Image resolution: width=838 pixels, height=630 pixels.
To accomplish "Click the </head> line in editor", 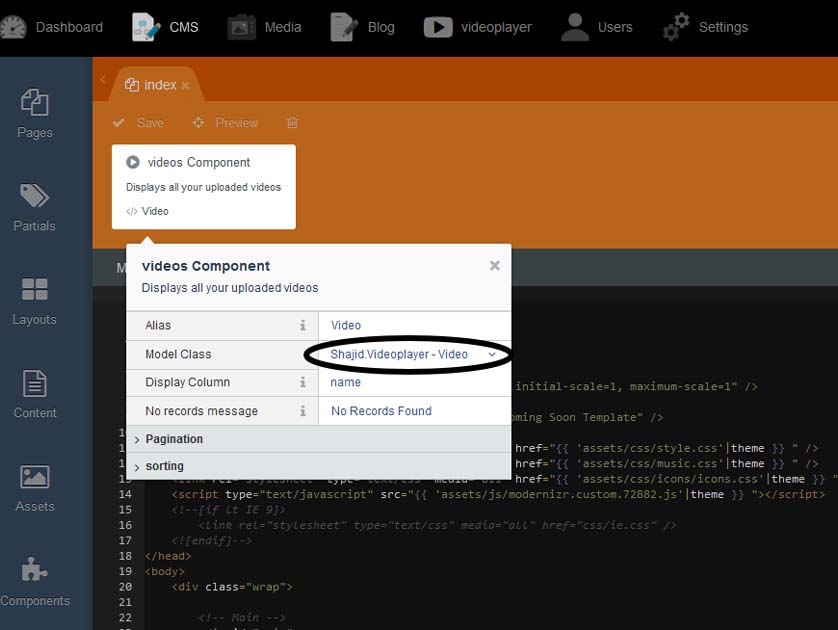I will [x=168, y=556].
